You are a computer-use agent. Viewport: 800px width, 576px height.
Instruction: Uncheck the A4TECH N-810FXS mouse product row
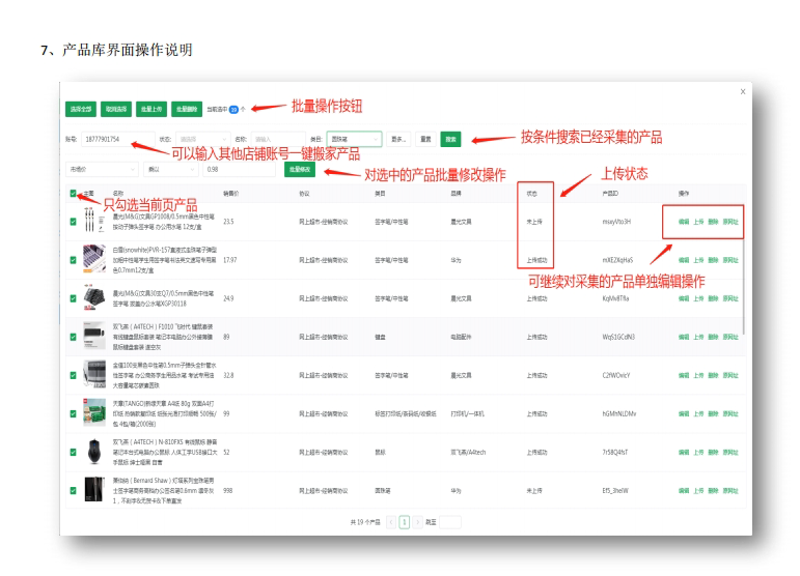(x=73, y=452)
